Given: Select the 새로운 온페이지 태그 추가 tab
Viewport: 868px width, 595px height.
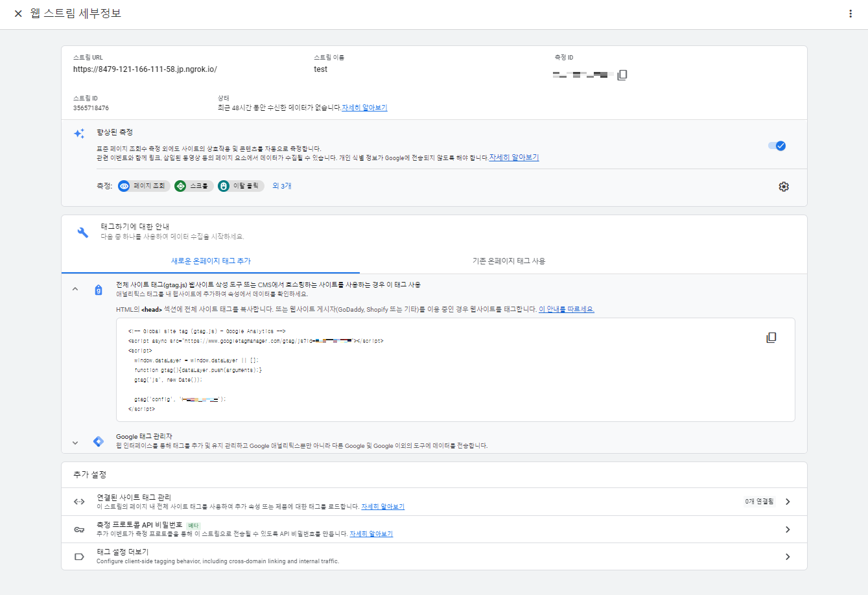Looking at the screenshot, I should point(211,261).
